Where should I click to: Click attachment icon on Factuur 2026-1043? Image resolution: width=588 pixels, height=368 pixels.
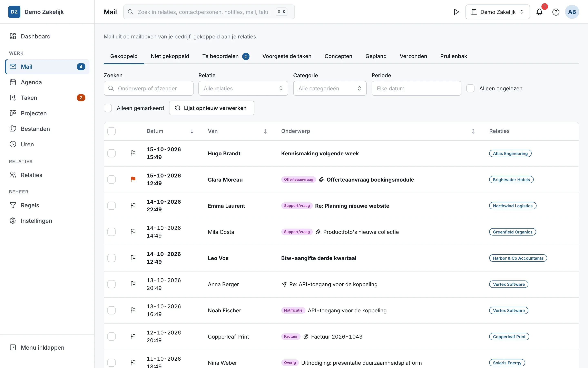click(306, 337)
